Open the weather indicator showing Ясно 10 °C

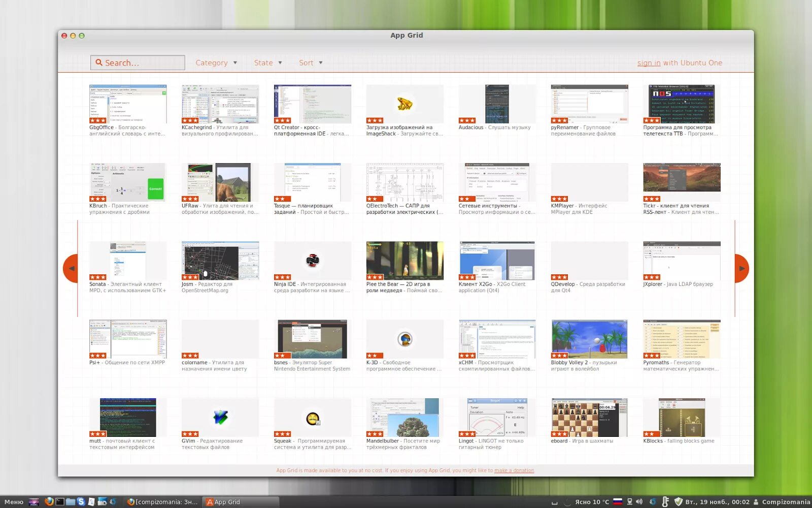click(x=592, y=502)
